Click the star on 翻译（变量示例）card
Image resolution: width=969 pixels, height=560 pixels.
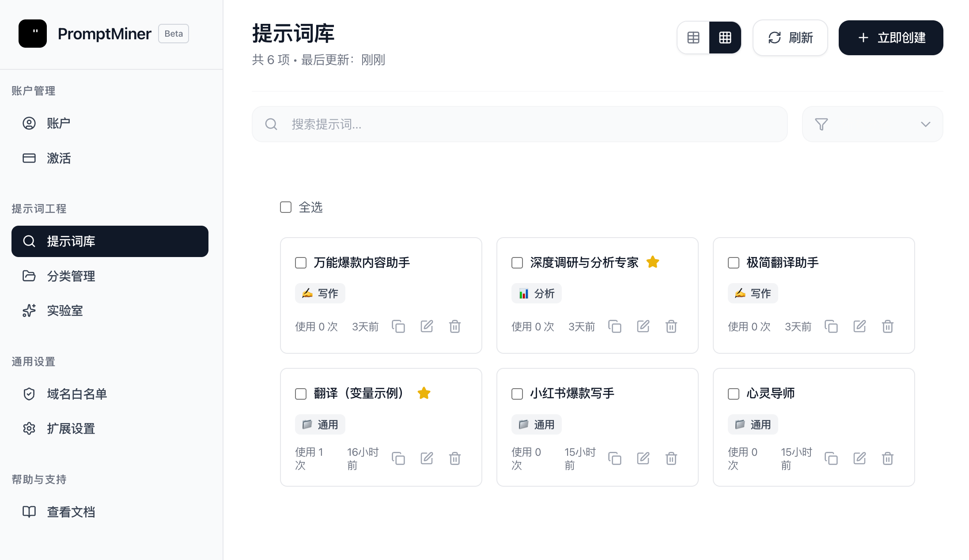424,393
